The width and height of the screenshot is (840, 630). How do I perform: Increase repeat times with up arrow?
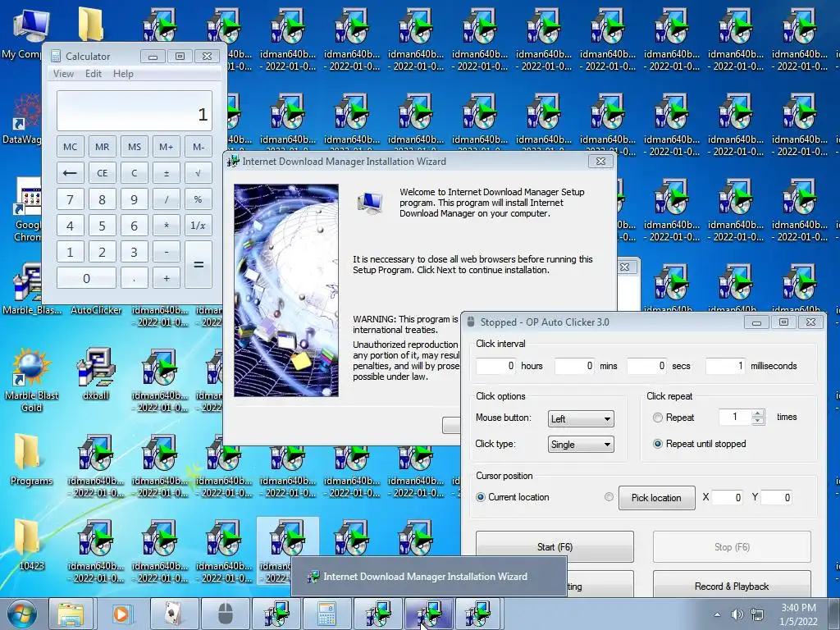click(x=757, y=413)
